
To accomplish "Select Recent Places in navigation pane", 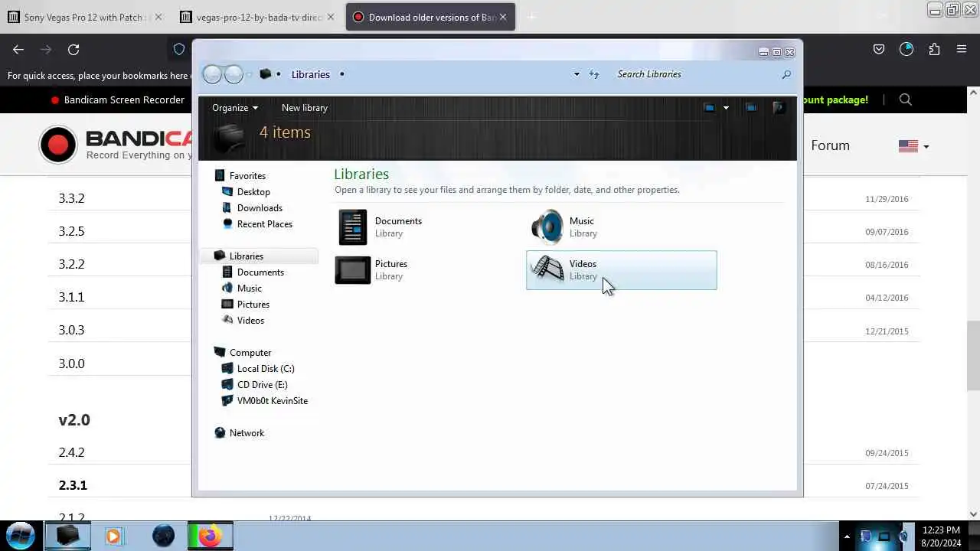I will click(x=265, y=224).
